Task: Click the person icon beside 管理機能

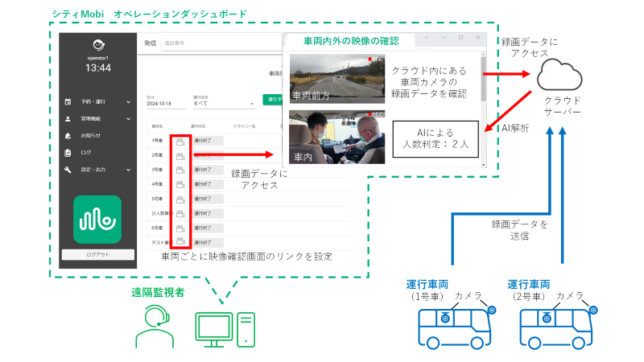Action: [68, 118]
